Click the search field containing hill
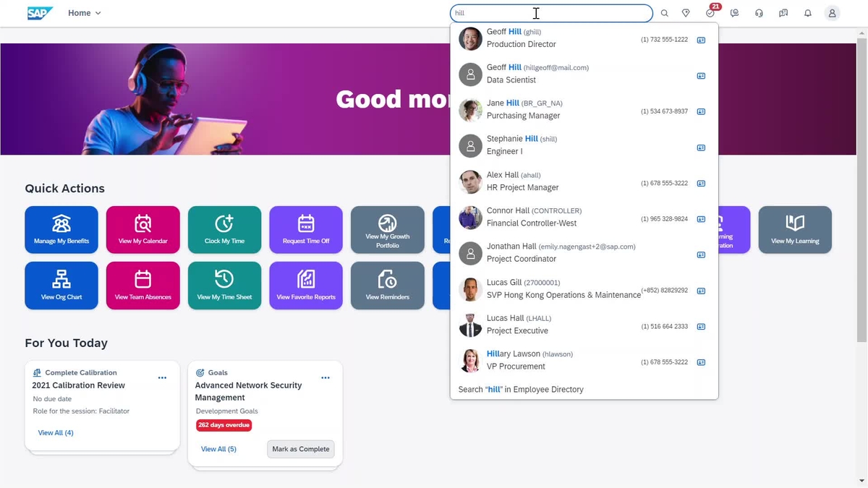The image size is (868, 488). click(x=492, y=13)
